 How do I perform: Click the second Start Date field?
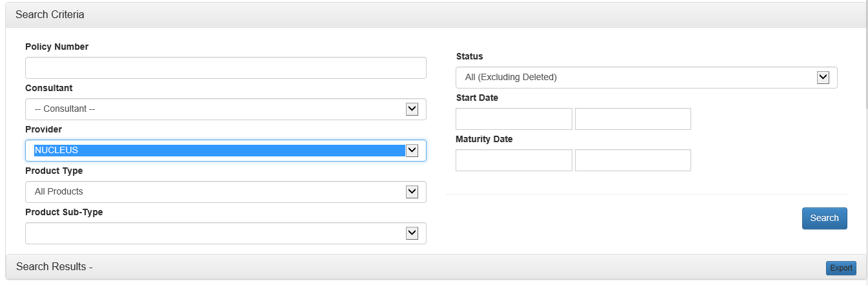[x=632, y=119]
